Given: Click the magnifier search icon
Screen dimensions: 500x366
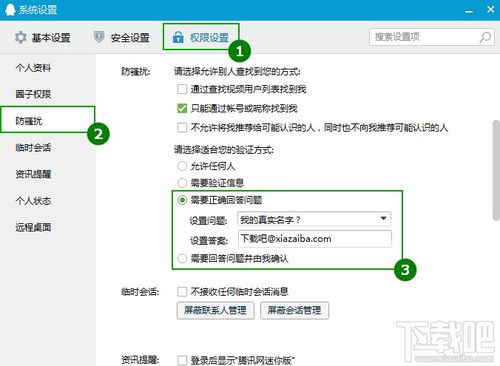Looking at the screenshot, I should [485, 37].
